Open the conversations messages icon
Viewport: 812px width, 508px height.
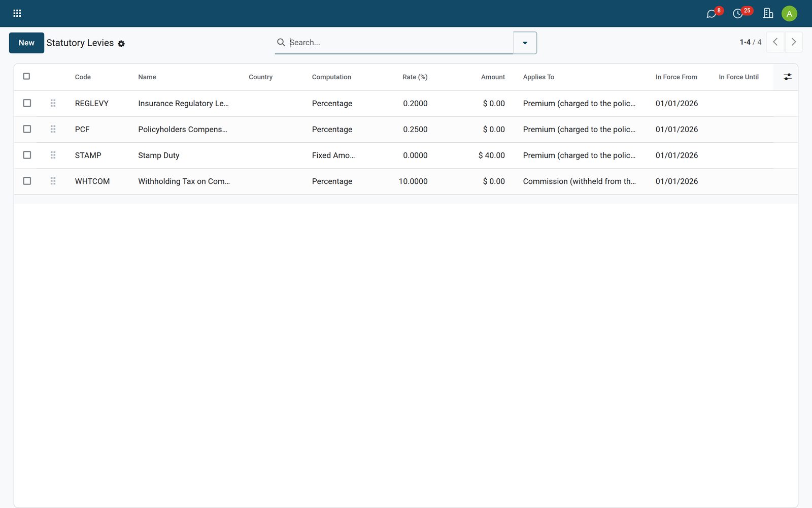(x=712, y=14)
